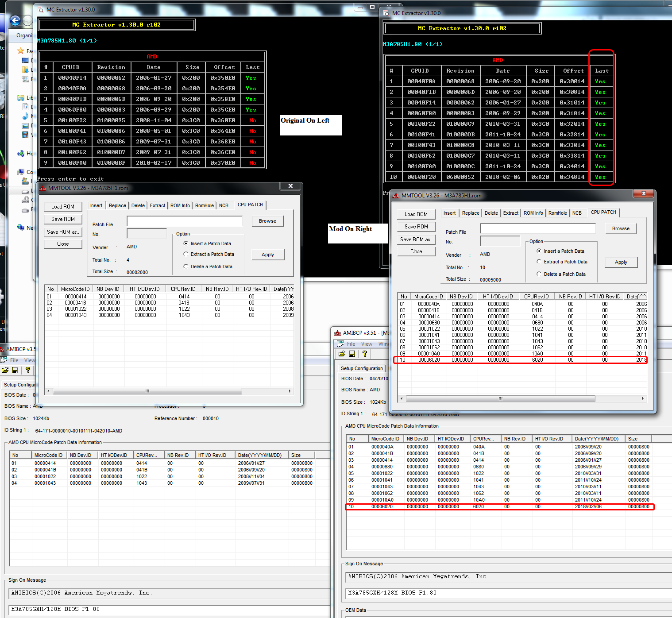Select the Computer icon in Explorer sidebar
The width and height of the screenshot is (672, 618).
(x=20, y=172)
